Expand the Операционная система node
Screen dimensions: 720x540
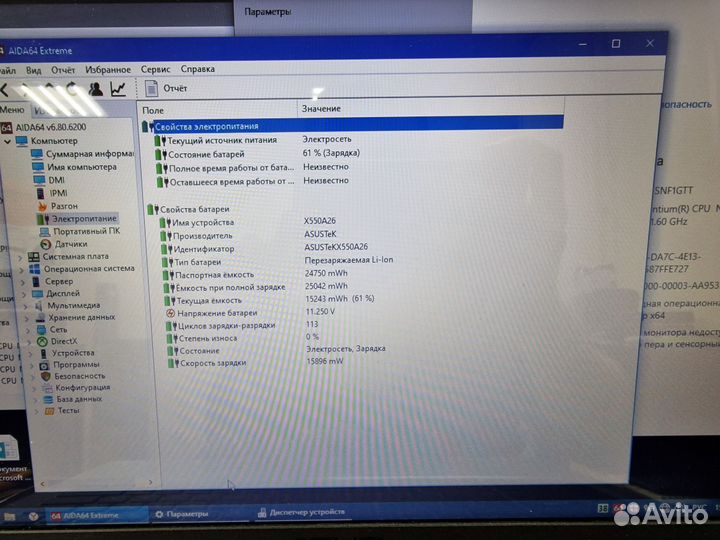pos(22,270)
